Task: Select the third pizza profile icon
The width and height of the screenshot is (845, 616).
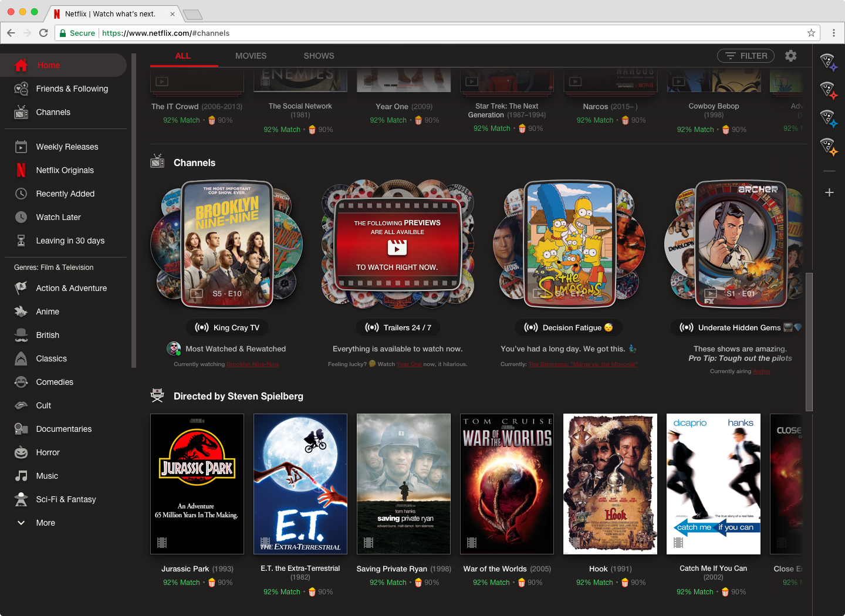Action: click(x=829, y=119)
